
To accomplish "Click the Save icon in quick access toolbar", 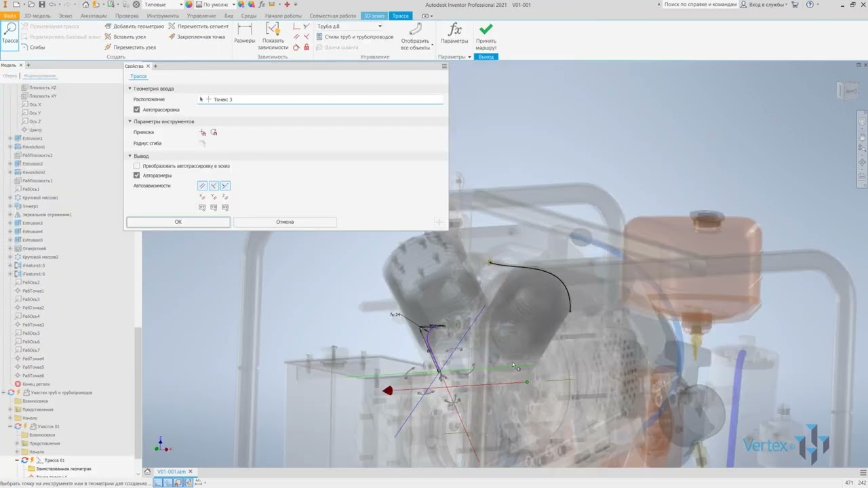I will [42, 4].
